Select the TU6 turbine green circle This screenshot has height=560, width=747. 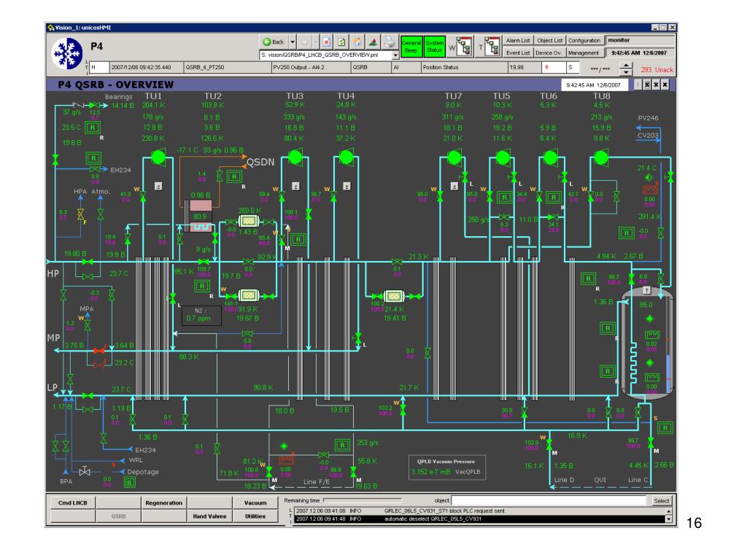pos(551,157)
